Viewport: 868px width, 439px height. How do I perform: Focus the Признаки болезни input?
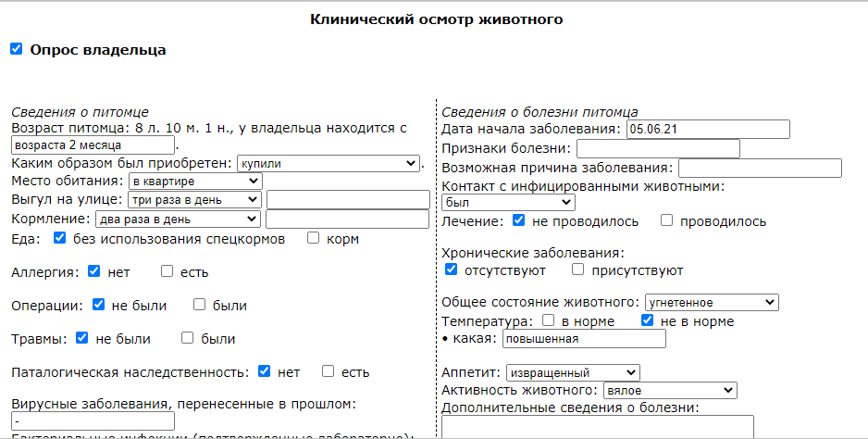click(658, 148)
